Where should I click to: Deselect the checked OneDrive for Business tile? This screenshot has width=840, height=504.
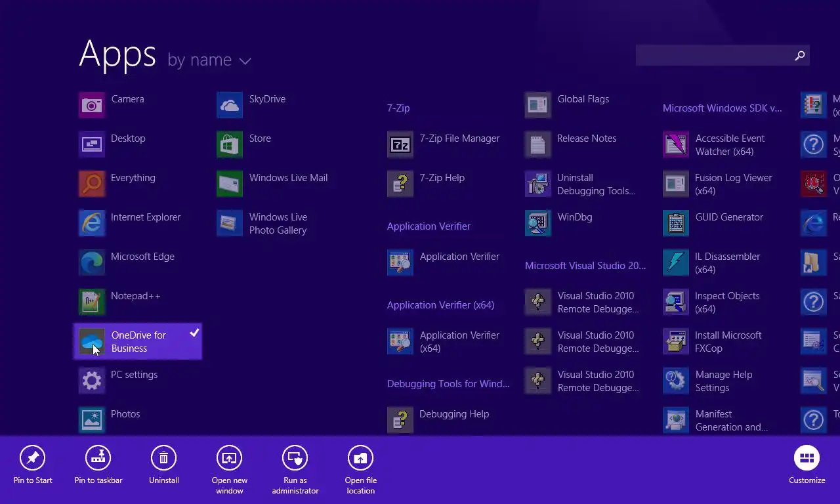click(x=138, y=341)
